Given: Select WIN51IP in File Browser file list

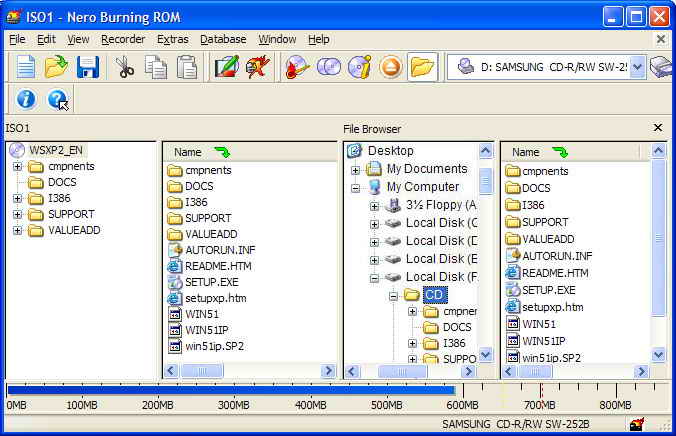Looking at the screenshot, I should (x=544, y=341).
